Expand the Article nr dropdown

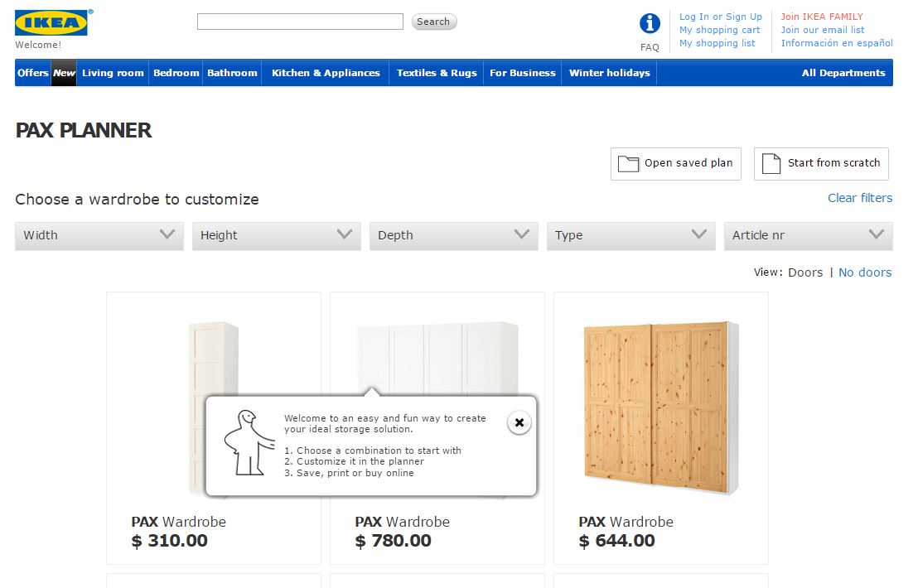point(808,236)
